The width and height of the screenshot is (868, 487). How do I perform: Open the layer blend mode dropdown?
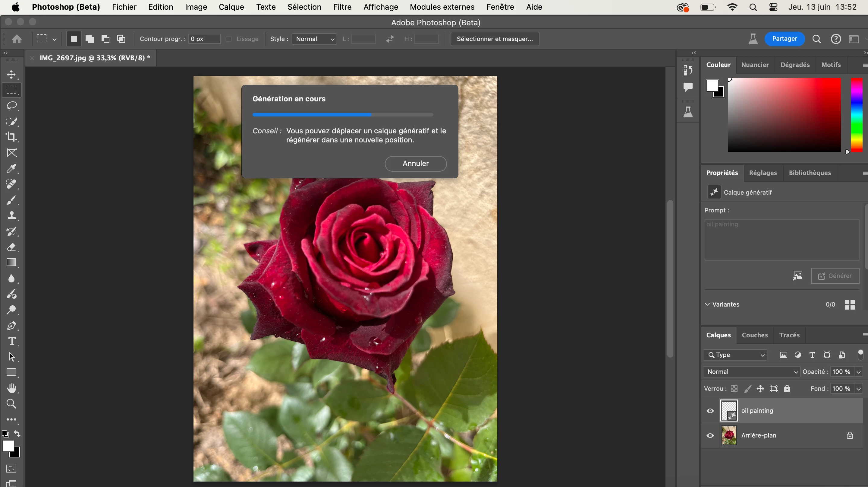(x=752, y=372)
